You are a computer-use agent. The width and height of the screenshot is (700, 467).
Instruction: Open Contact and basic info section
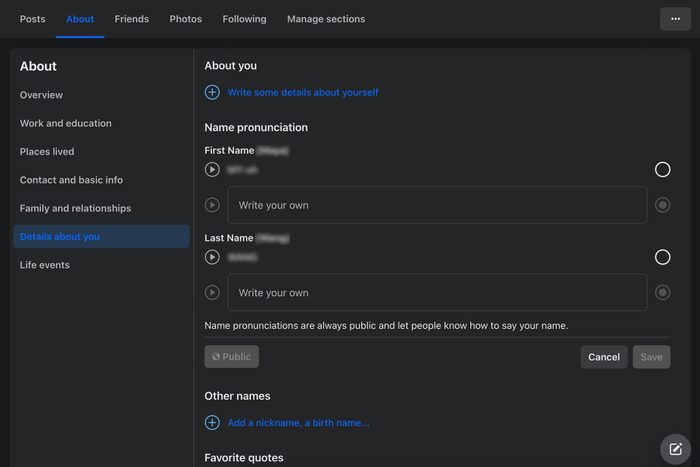[71, 180]
